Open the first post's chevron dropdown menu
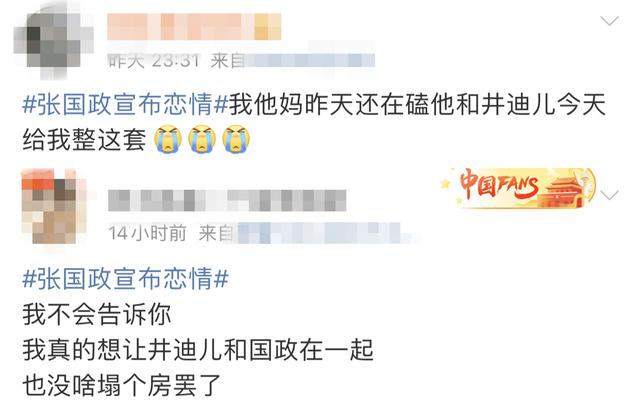640x413 pixels. [609, 21]
